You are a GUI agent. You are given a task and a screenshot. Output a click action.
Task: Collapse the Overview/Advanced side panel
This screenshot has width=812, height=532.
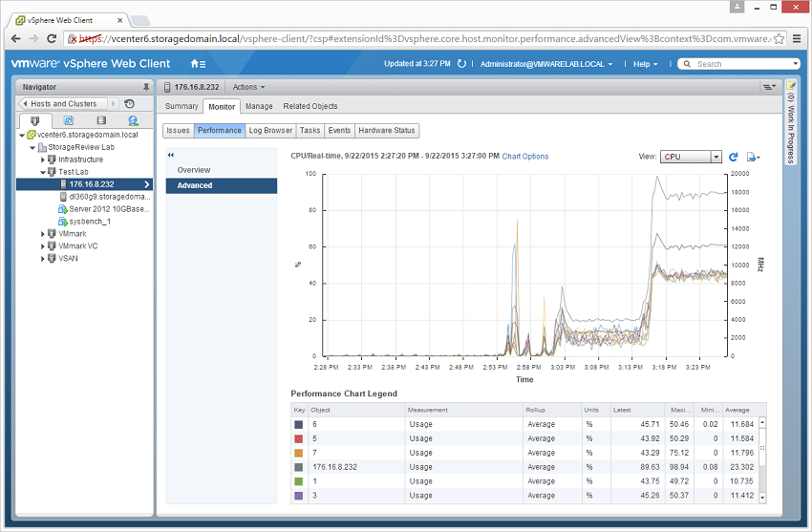click(x=171, y=155)
